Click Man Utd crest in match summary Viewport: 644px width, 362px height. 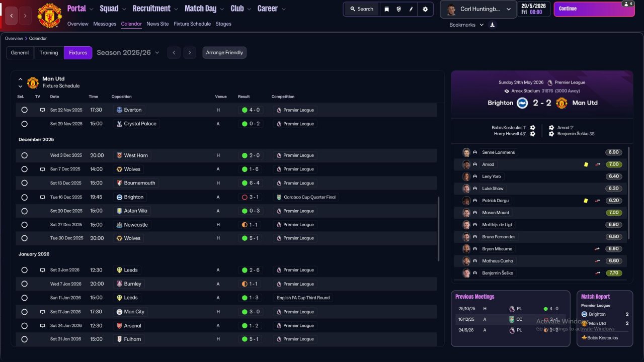click(561, 103)
